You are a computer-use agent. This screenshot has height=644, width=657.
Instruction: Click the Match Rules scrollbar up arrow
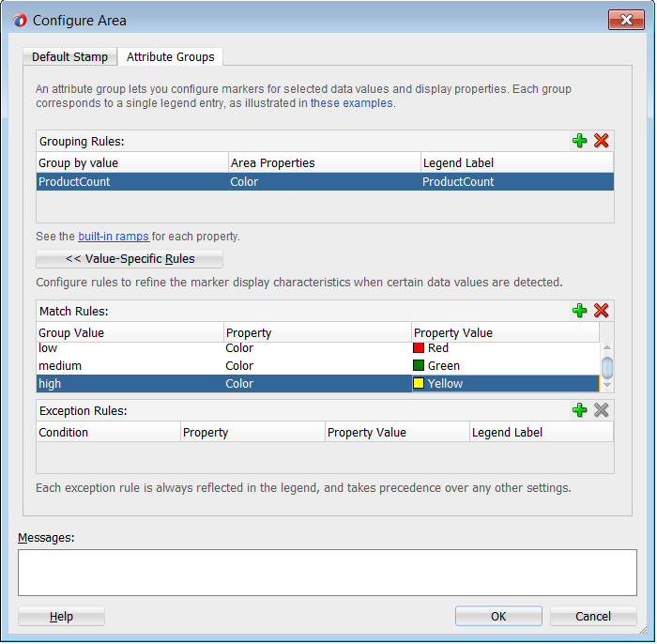pos(607,347)
